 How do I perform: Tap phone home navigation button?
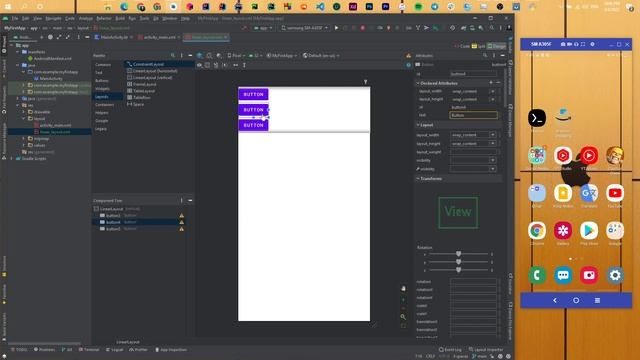point(576,300)
